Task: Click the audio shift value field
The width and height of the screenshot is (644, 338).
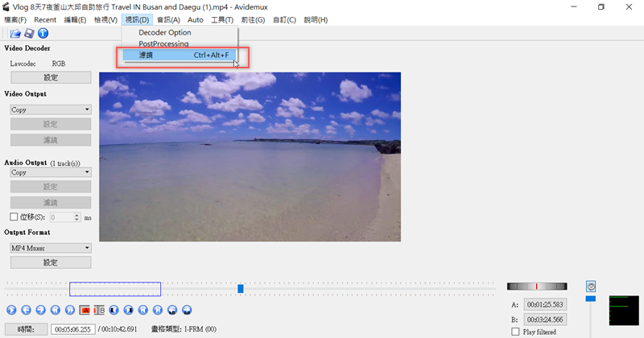Action: [x=63, y=217]
